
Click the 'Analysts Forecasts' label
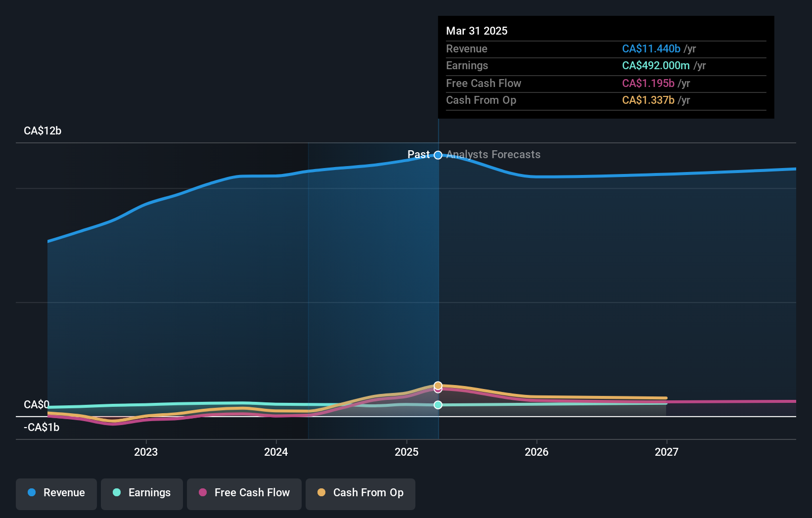click(494, 155)
